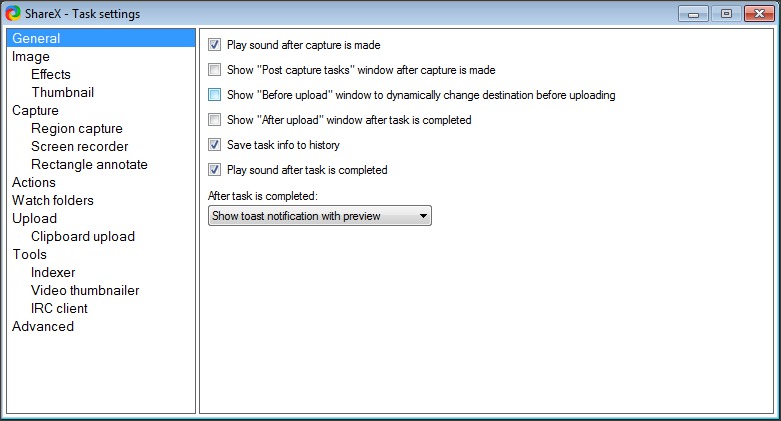Select Capture category in sidebar

[x=35, y=111]
